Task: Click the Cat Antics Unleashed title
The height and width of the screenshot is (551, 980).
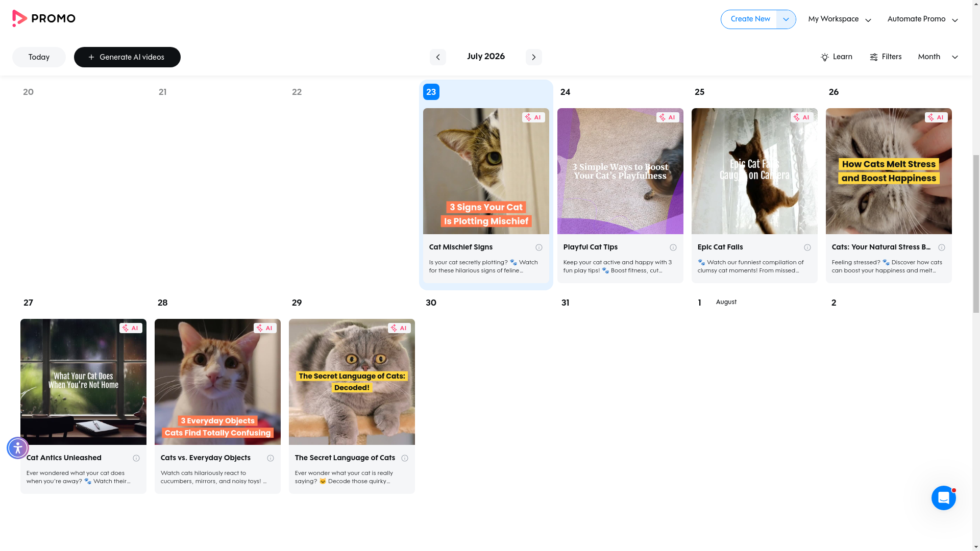Action: [x=64, y=458]
